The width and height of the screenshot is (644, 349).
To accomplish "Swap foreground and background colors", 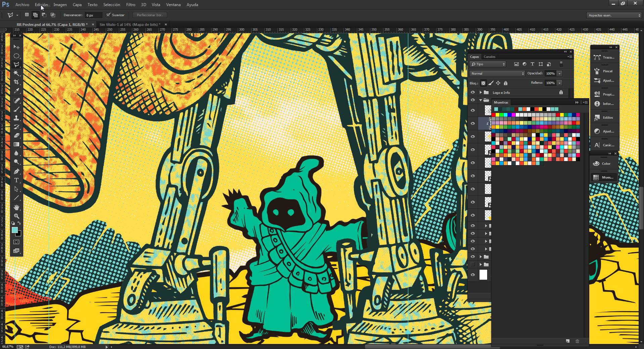I will coord(19,223).
